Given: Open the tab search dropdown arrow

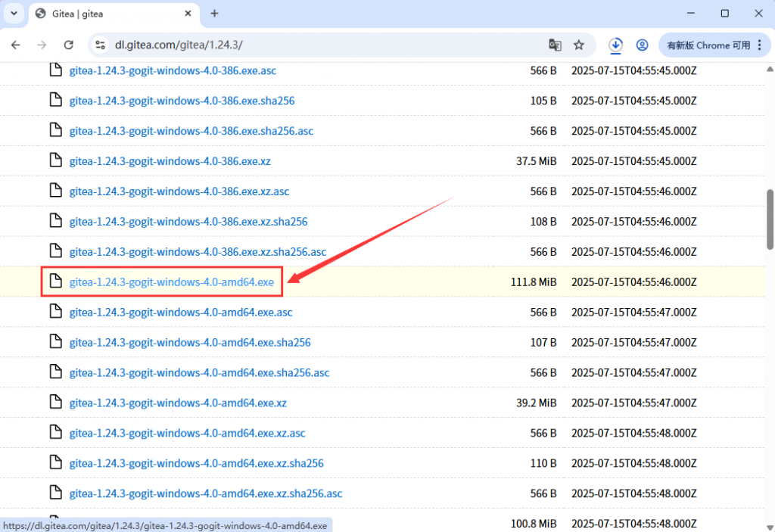Looking at the screenshot, I should (14, 14).
